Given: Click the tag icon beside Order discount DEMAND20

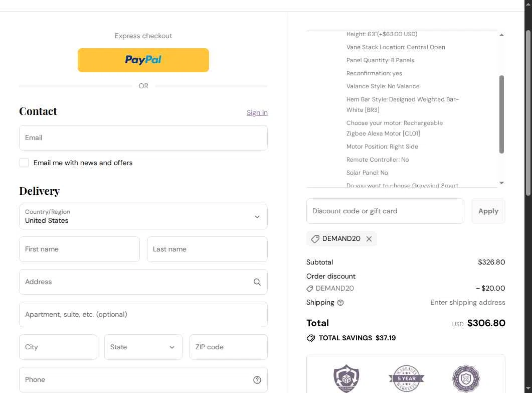Looking at the screenshot, I should tap(310, 289).
